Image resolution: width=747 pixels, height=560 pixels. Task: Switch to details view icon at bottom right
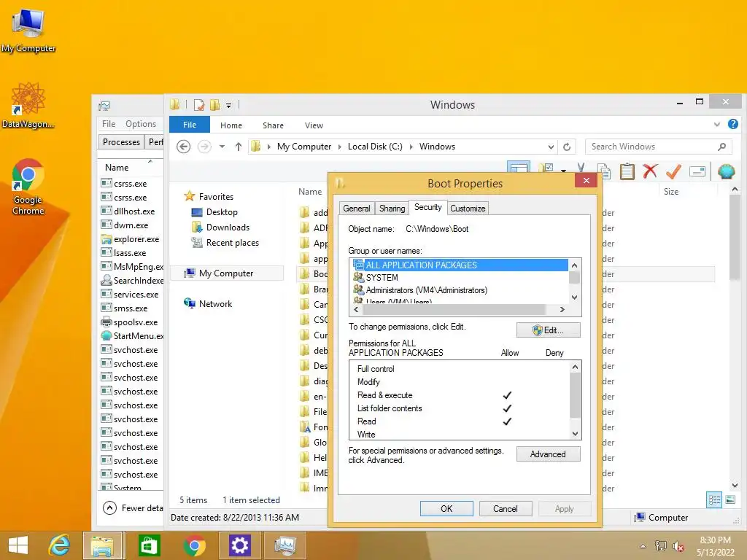click(x=714, y=499)
